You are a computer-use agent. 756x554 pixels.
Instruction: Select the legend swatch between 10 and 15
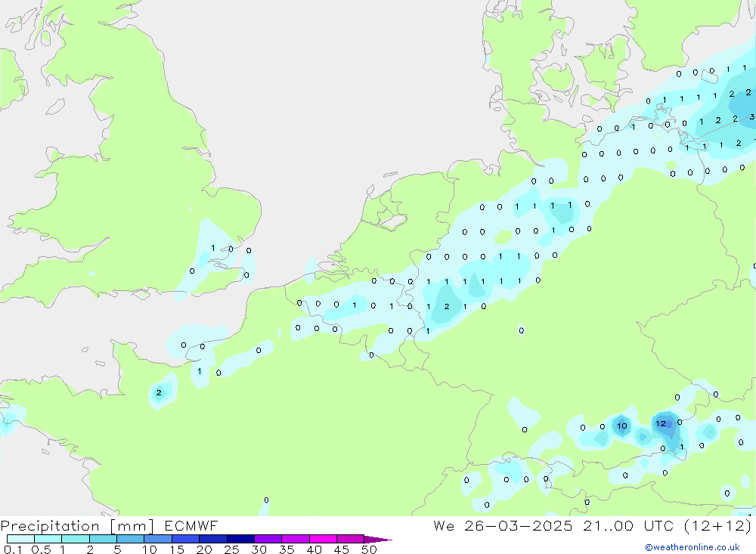158,539
